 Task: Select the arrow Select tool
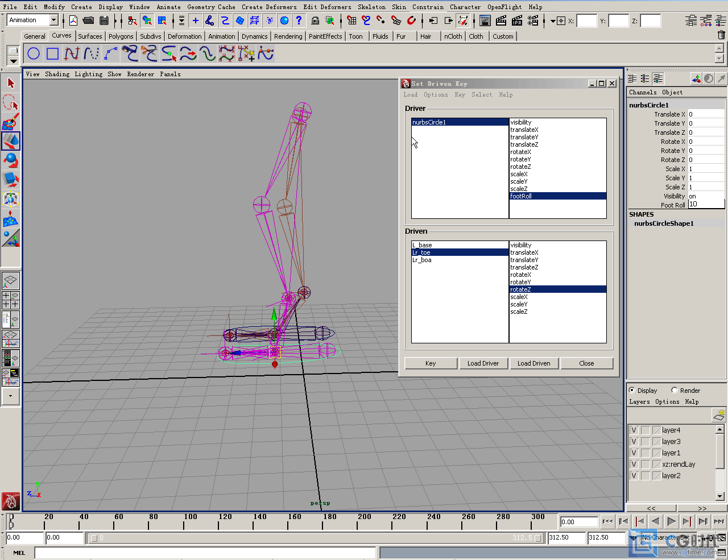(x=11, y=83)
